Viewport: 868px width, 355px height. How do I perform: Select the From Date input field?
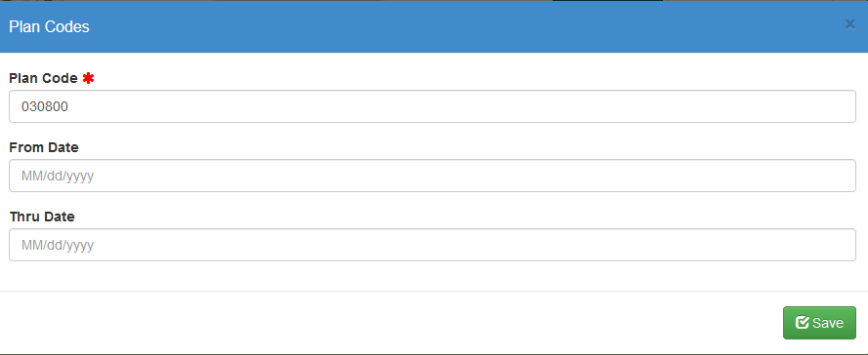click(433, 176)
